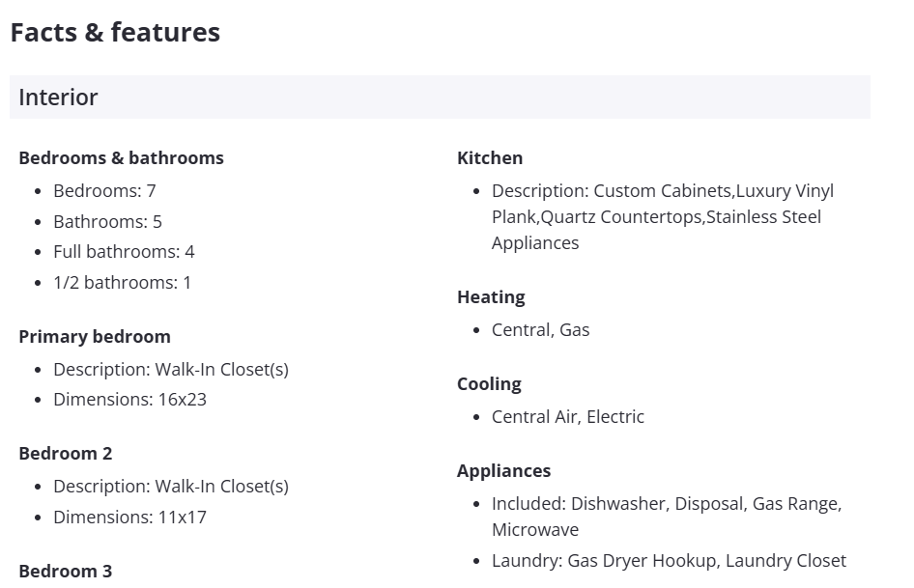Click the Heating subheading

tap(491, 297)
